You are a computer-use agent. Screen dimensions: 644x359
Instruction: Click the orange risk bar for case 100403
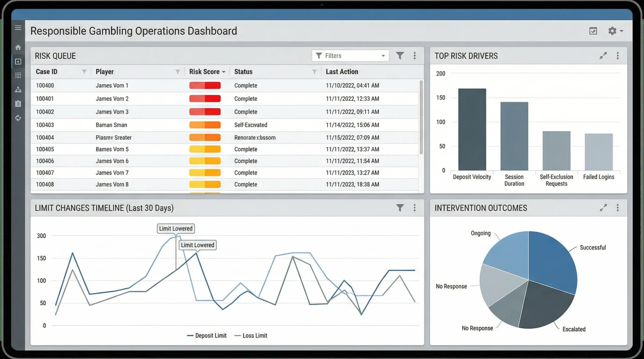point(205,125)
